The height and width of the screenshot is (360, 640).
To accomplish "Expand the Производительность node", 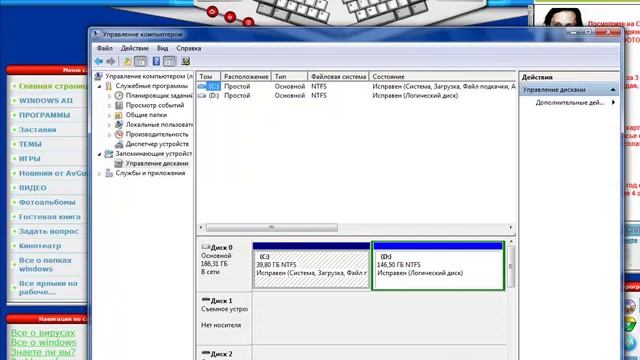I will coord(109,135).
